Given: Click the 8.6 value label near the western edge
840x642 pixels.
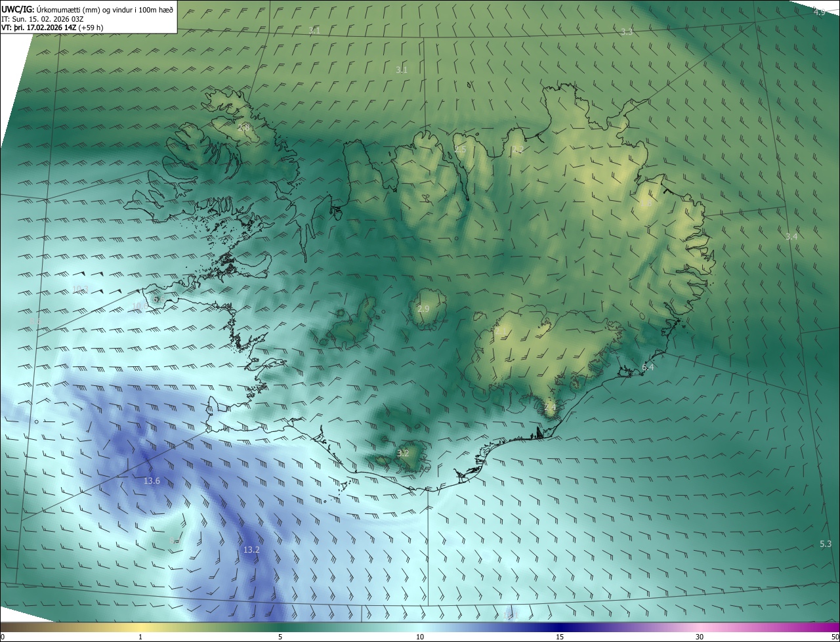Looking at the screenshot, I should coord(35,322).
